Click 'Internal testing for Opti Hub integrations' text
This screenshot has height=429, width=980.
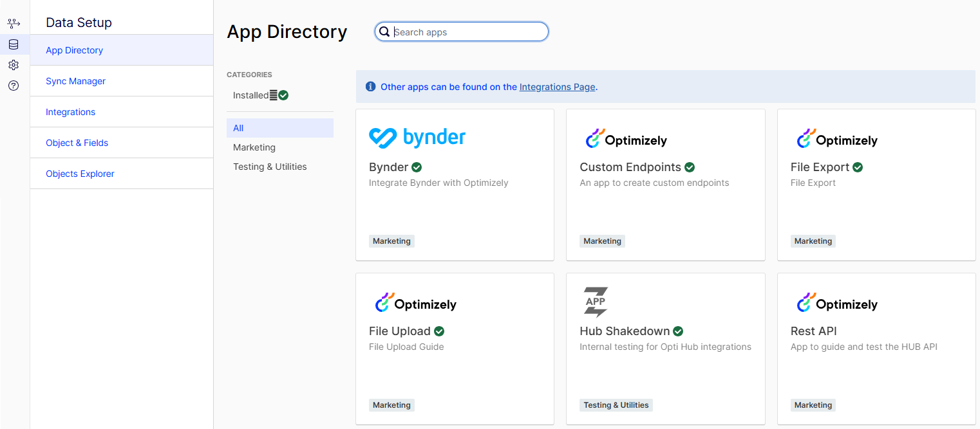click(665, 347)
